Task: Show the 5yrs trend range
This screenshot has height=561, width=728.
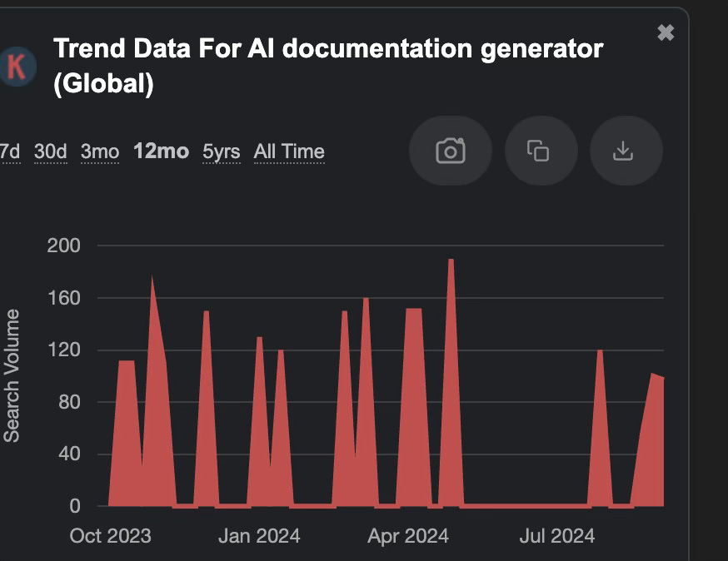Action: (x=222, y=151)
